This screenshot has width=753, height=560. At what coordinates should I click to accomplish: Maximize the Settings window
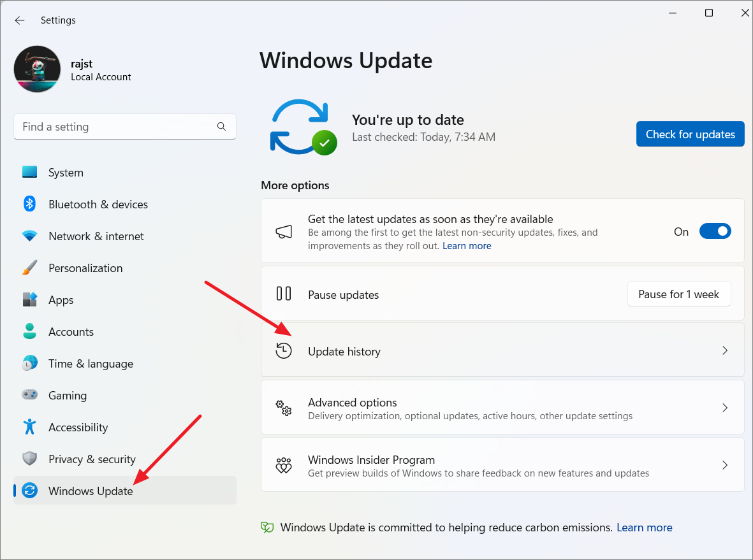pos(709,13)
